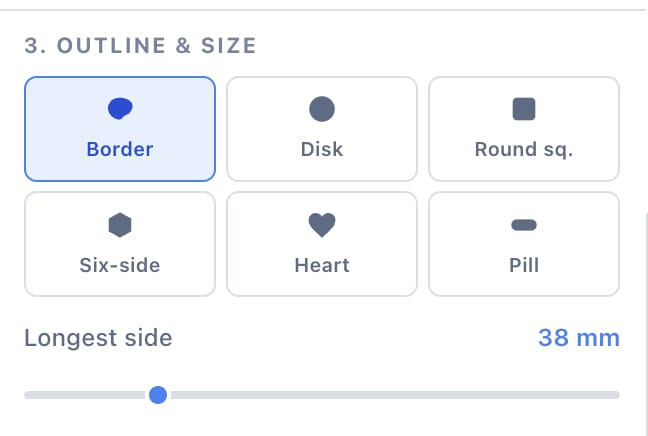Click the Six-side text label

tap(120, 265)
